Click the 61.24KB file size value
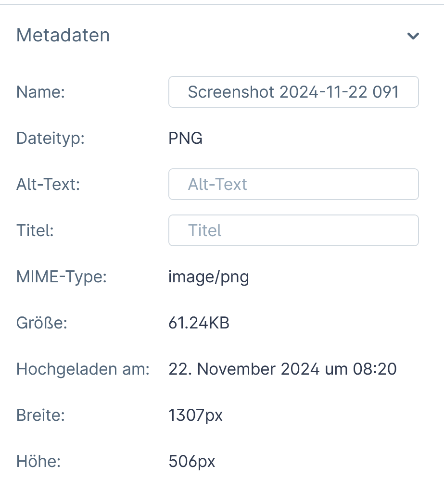The width and height of the screenshot is (444, 504). coord(199,323)
